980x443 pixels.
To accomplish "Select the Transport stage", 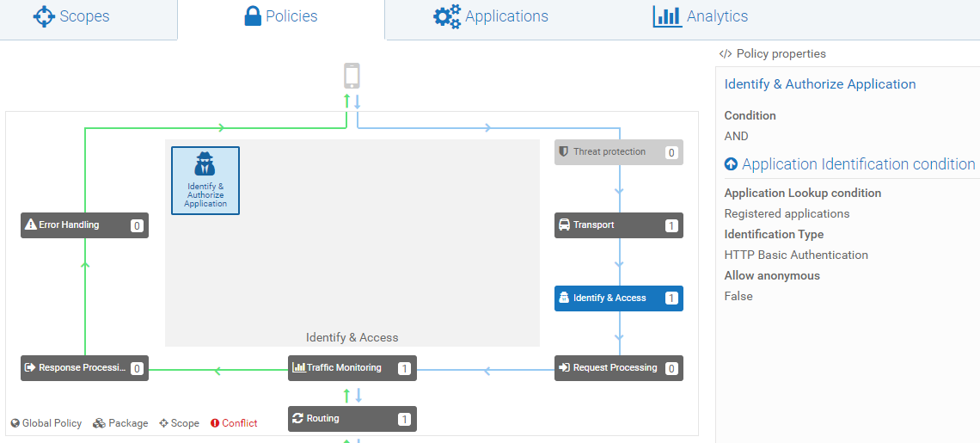I will [619, 225].
